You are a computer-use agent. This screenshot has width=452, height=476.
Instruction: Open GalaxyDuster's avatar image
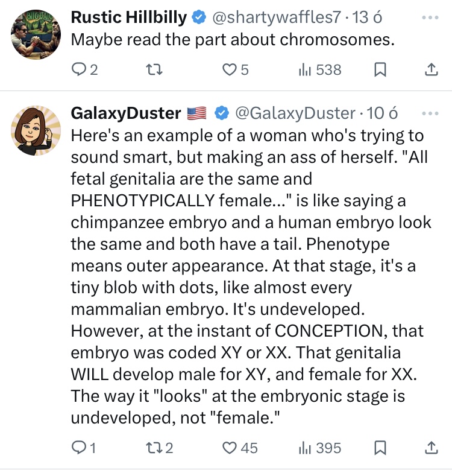coord(36,131)
